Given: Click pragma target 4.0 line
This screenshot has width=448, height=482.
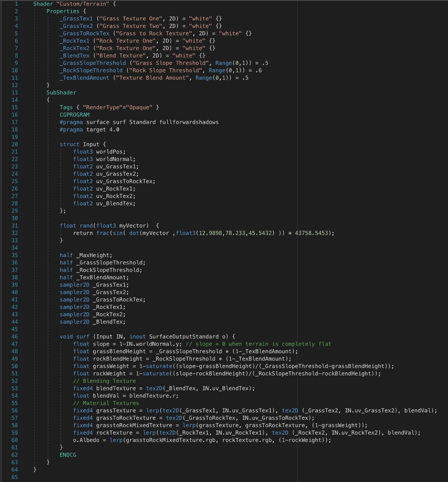Looking at the screenshot, I should coord(89,130).
